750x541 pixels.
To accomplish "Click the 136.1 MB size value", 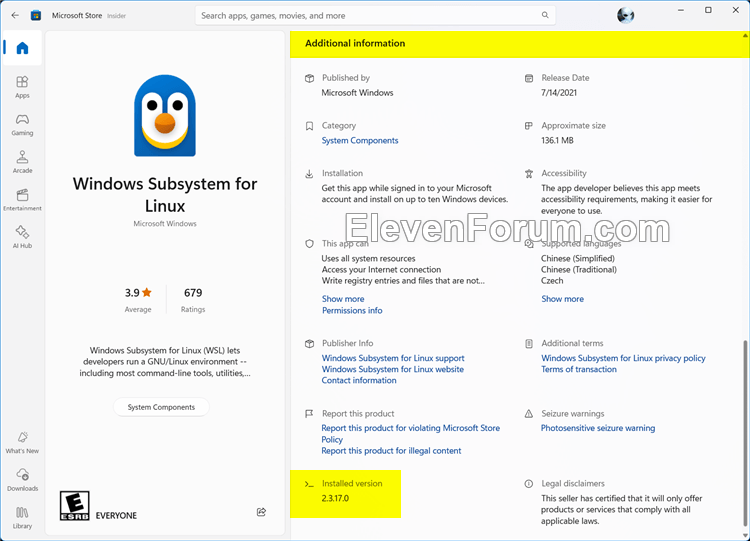I will click(x=557, y=141).
